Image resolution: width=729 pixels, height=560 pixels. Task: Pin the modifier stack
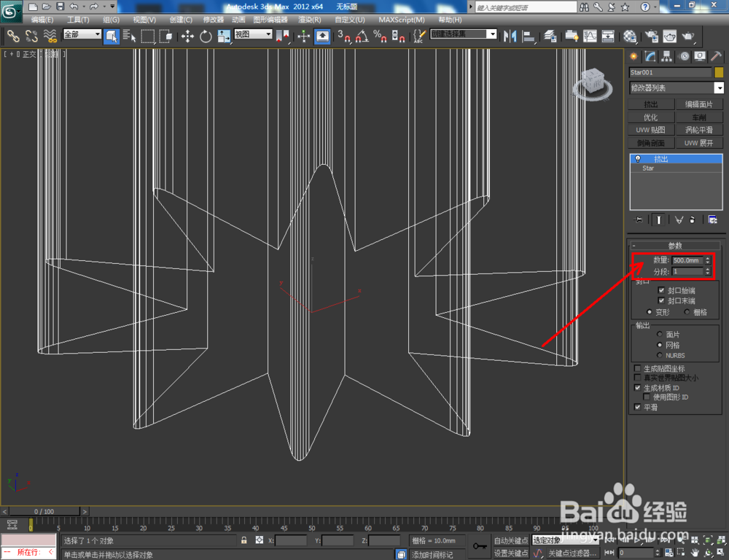[639, 219]
